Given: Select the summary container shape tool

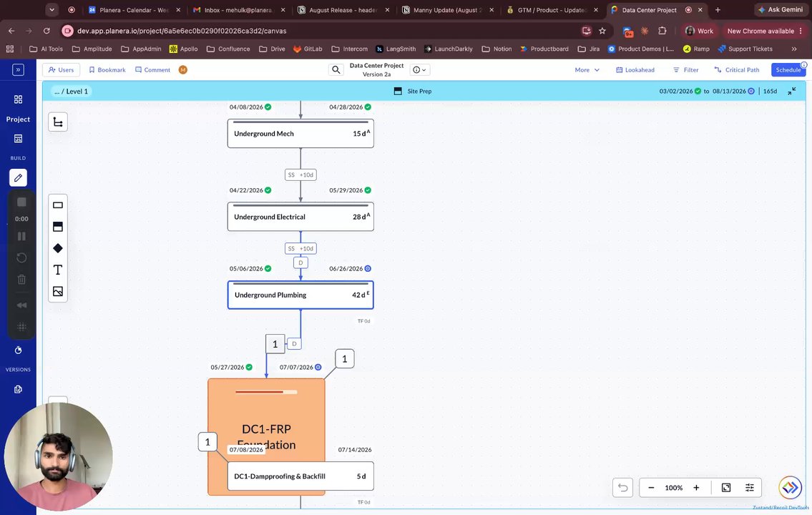Looking at the screenshot, I should click(58, 227).
